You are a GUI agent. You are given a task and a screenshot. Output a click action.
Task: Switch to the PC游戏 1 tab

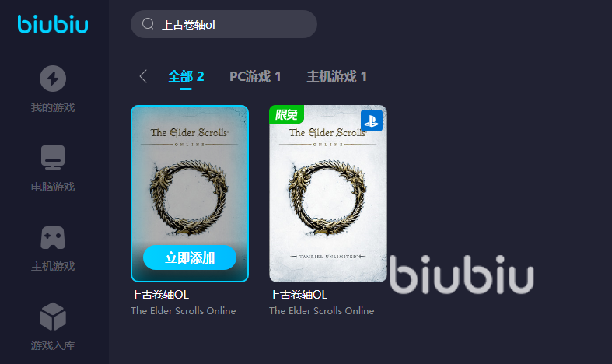pos(255,76)
